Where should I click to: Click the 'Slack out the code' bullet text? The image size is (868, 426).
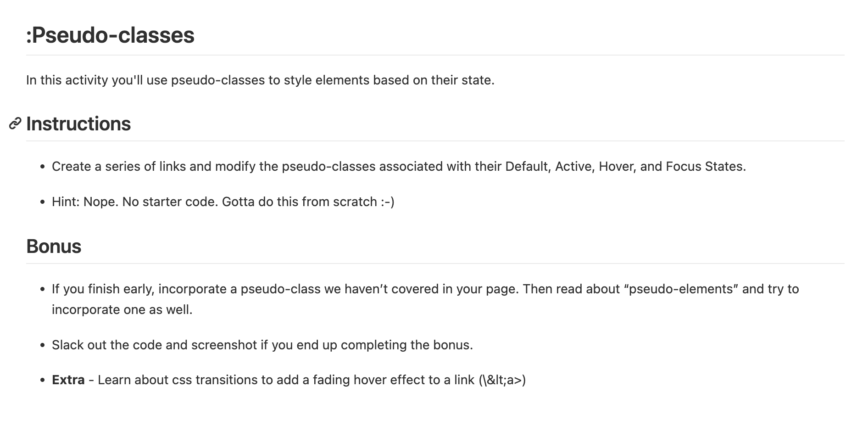point(262,345)
